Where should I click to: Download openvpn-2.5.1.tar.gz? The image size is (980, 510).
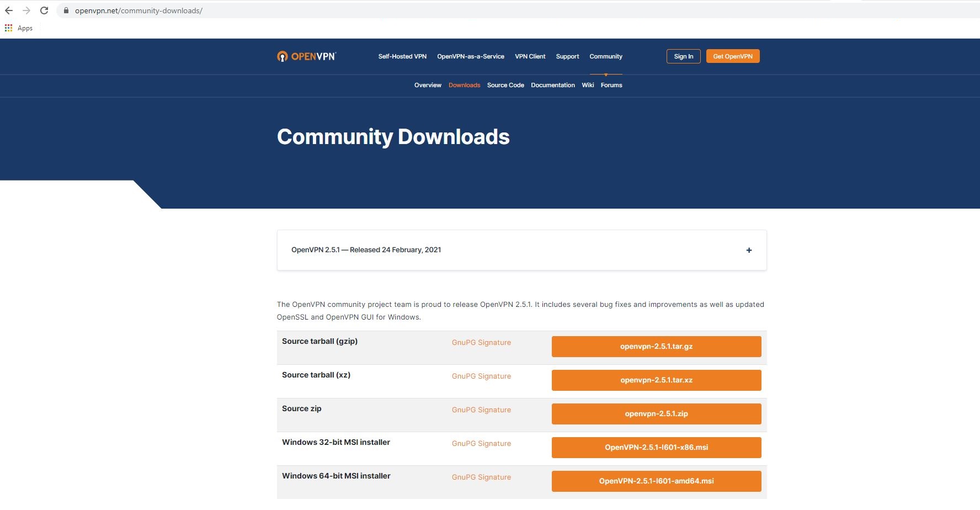[656, 347]
